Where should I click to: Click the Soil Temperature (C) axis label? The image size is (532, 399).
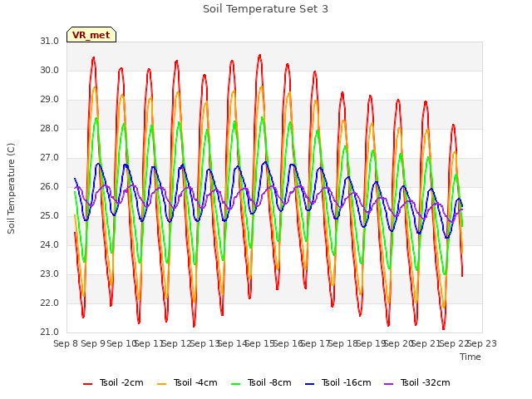click(x=11, y=189)
